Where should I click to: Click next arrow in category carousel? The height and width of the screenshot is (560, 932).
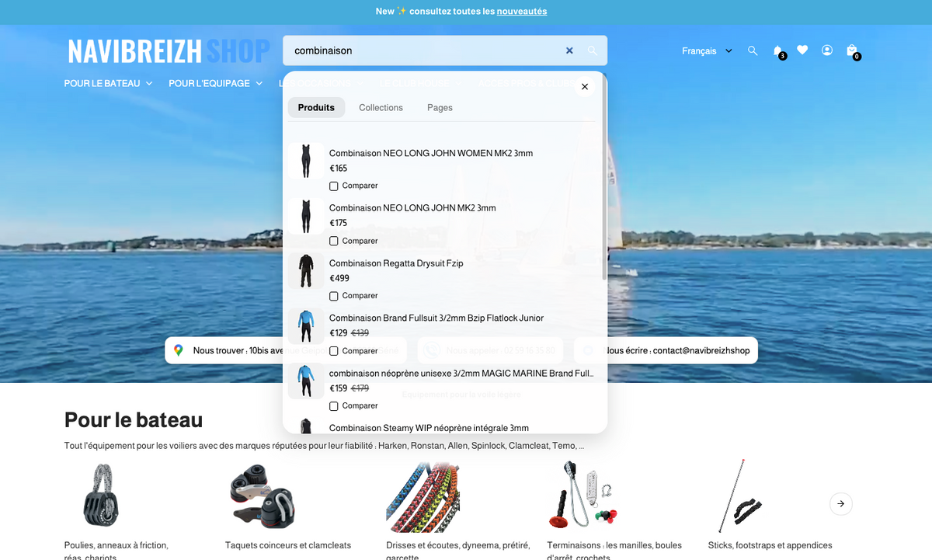(841, 503)
